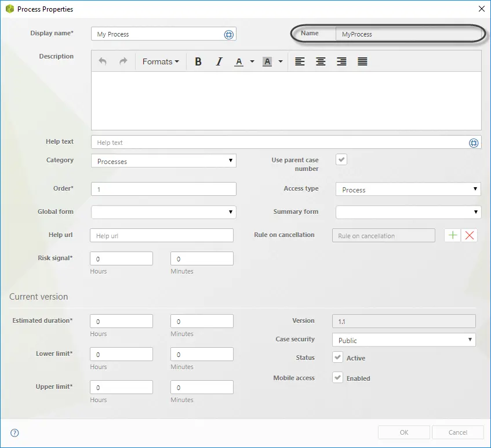The height and width of the screenshot is (448, 491).
Task: Toggle Mobile access Enabled checkbox
Action: click(337, 377)
